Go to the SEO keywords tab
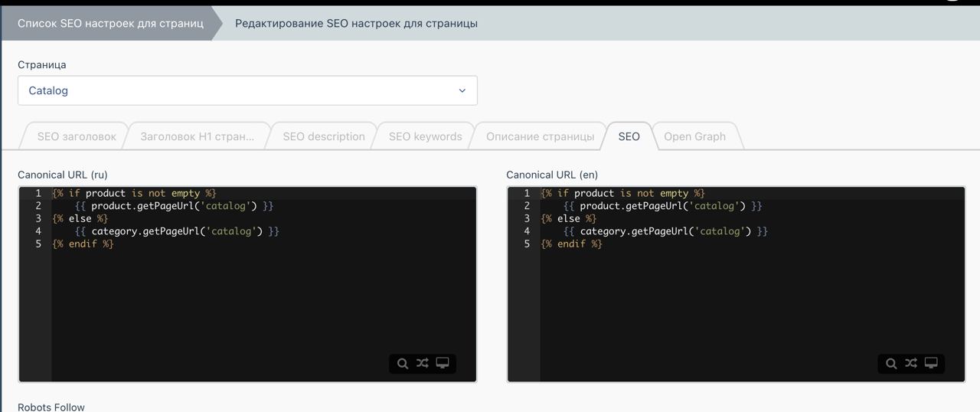This screenshot has height=412, width=980. [425, 136]
